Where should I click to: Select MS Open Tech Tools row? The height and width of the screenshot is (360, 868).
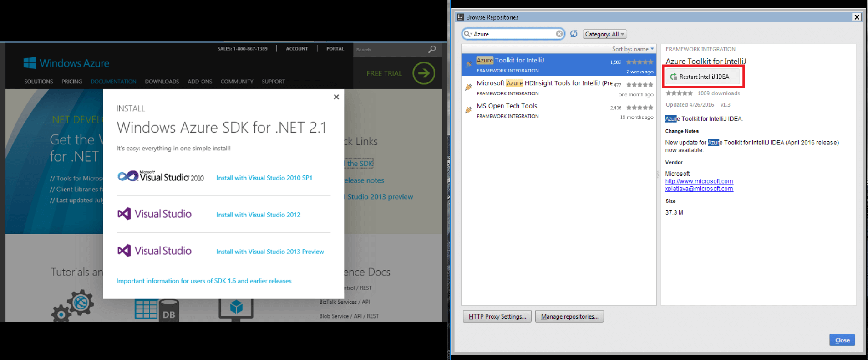(x=558, y=110)
